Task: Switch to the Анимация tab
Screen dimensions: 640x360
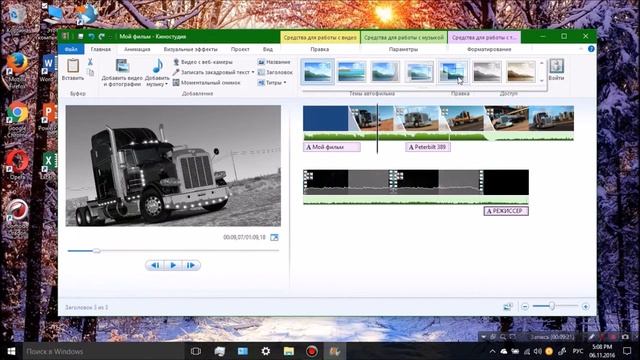Action: coord(137,49)
